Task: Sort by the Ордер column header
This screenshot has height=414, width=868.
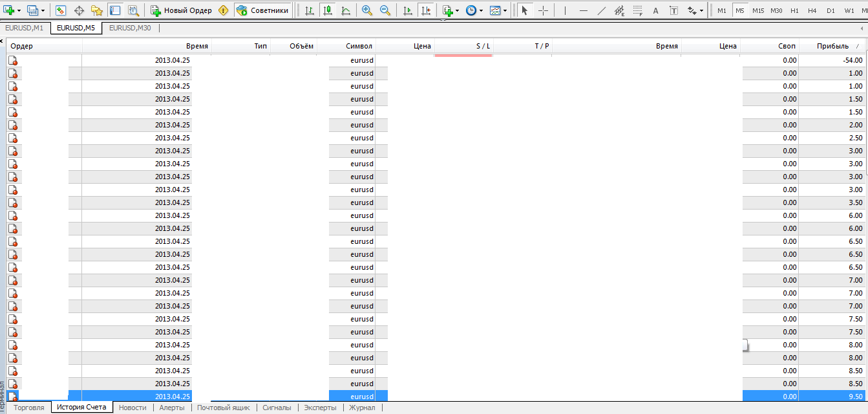Action: coord(45,46)
